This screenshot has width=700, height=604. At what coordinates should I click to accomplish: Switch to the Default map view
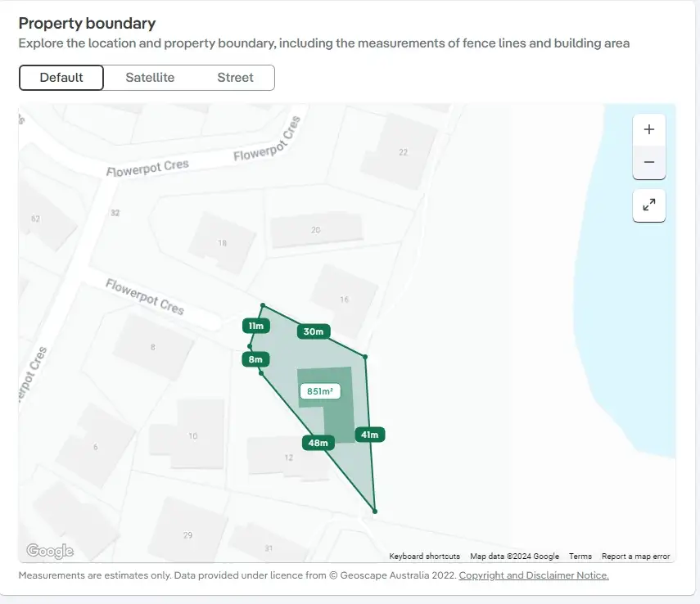pyautogui.click(x=61, y=78)
